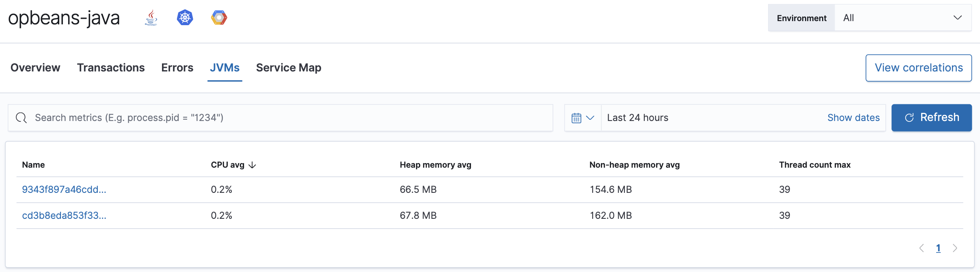This screenshot has height=272, width=980.
Task: Switch to the Overview tab
Action: click(35, 67)
